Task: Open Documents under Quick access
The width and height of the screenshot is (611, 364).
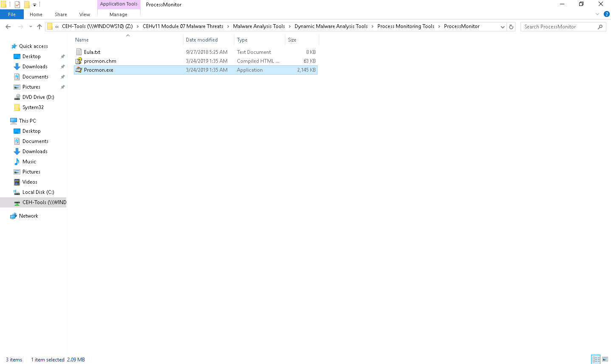Action: 35,77
